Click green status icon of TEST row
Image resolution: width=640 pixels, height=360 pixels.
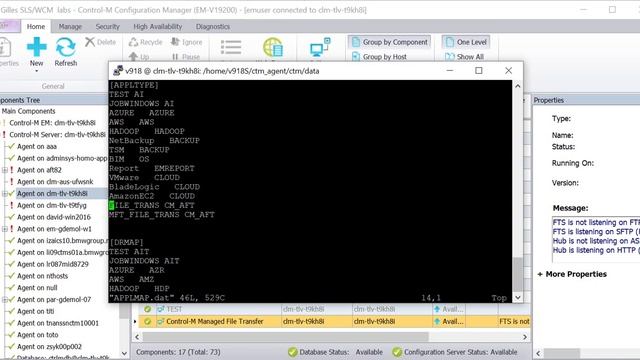tap(147, 309)
